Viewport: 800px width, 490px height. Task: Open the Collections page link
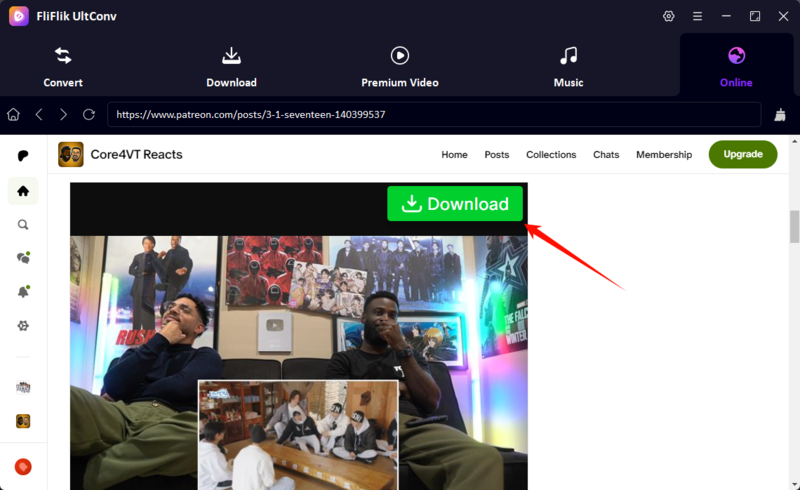[x=551, y=155]
